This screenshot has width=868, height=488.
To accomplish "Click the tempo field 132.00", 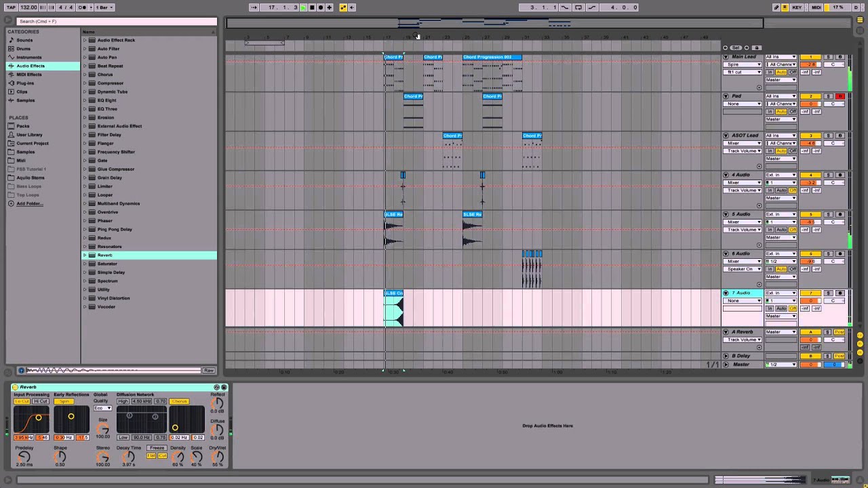I will coord(28,7).
